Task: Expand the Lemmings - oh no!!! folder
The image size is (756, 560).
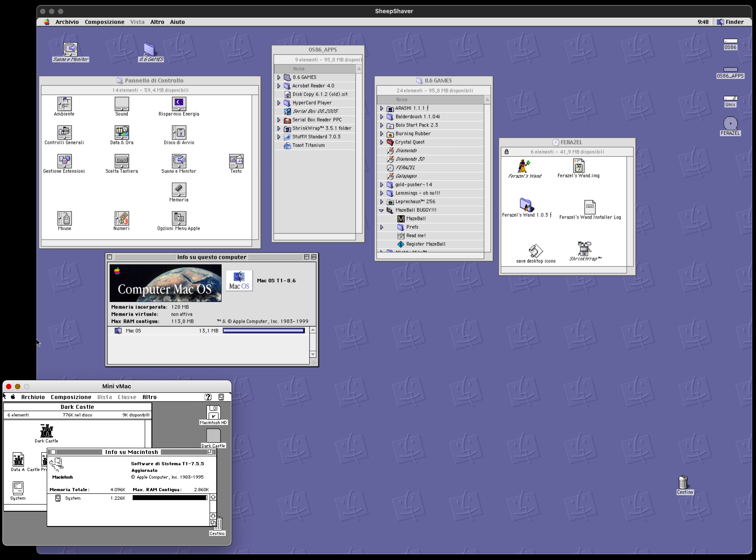Action: (x=382, y=193)
